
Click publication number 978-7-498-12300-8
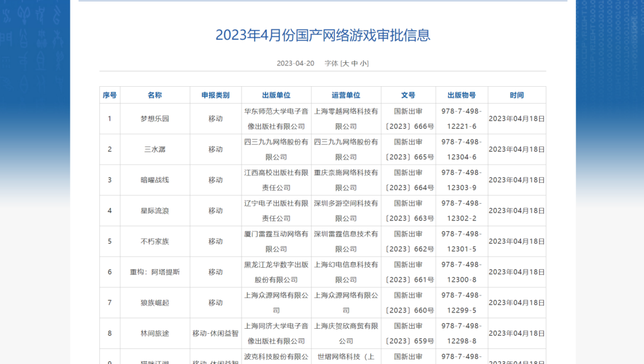[x=462, y=272]
